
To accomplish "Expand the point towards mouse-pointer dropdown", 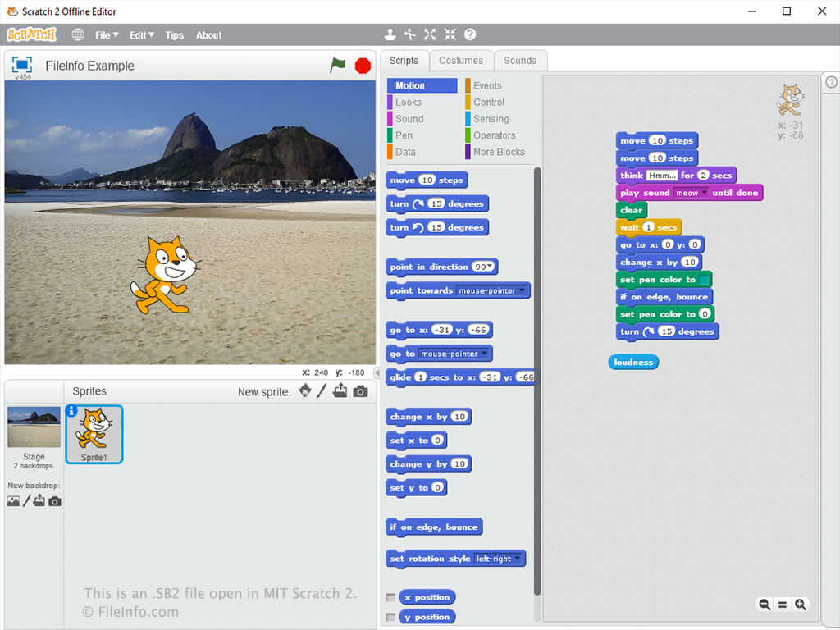I will click(x=523, y=290).
